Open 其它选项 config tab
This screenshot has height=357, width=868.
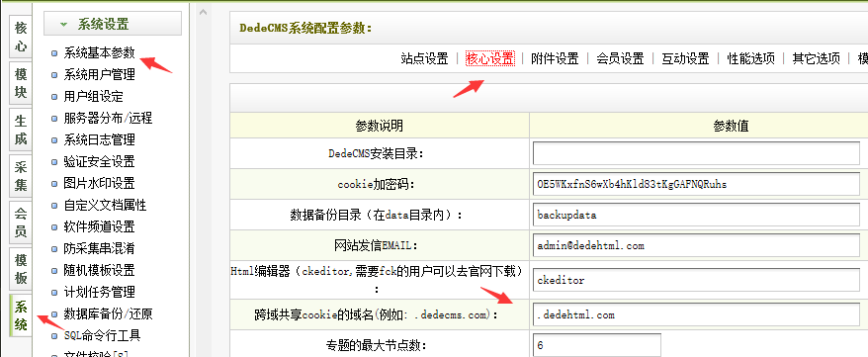[816, 58]
